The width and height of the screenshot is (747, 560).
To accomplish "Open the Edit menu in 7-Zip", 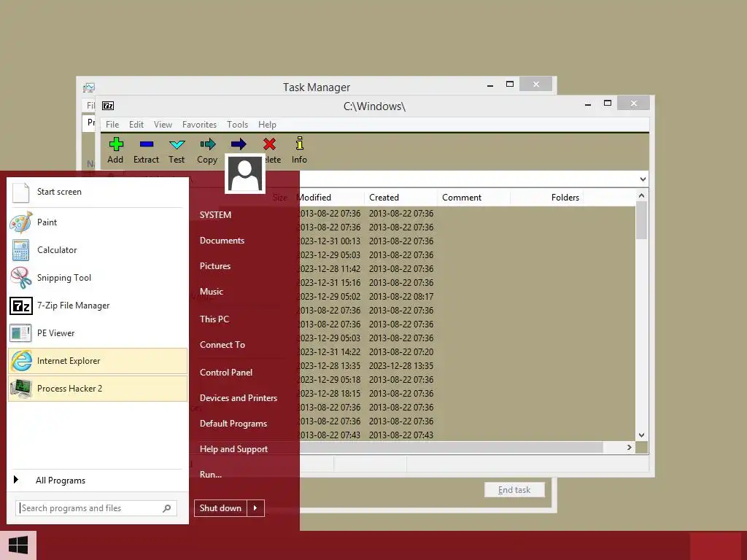I will click(x=136, y=125).
